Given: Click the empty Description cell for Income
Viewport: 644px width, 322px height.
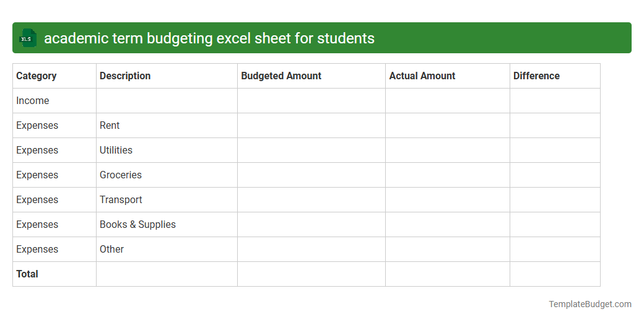Looking at the screenshot, I should tap(167, 100).
